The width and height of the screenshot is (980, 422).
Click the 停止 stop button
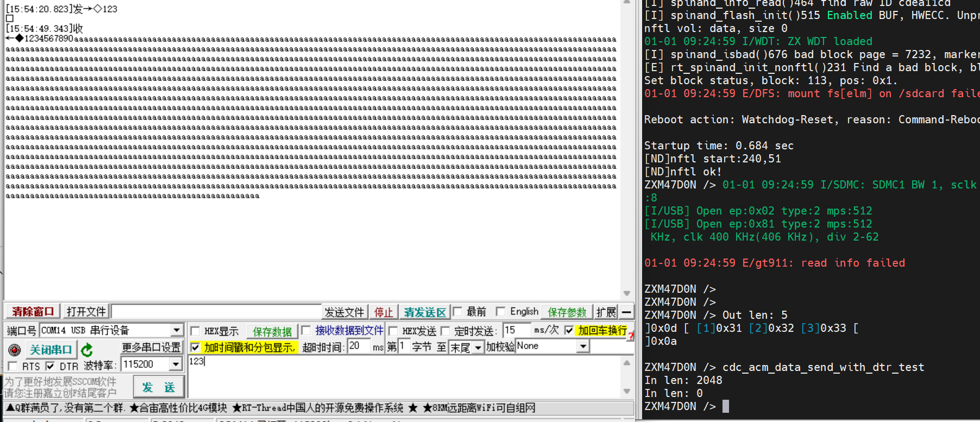click(x=384, y=312)
